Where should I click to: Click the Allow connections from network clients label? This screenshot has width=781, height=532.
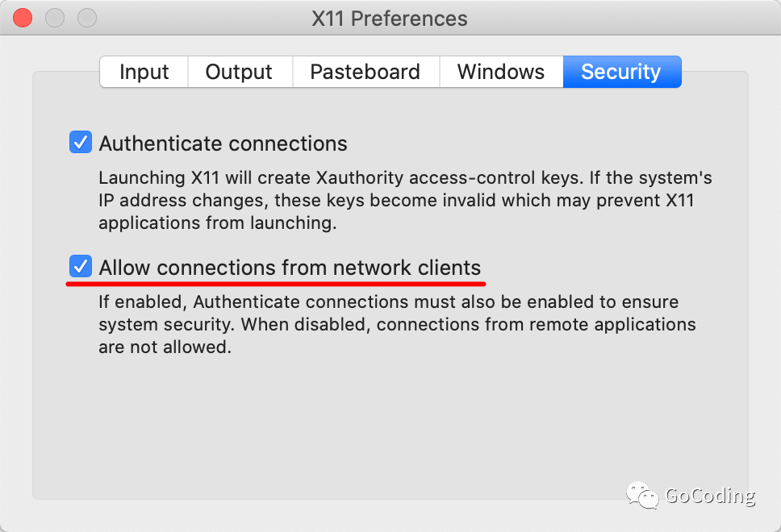pos(290,268)
